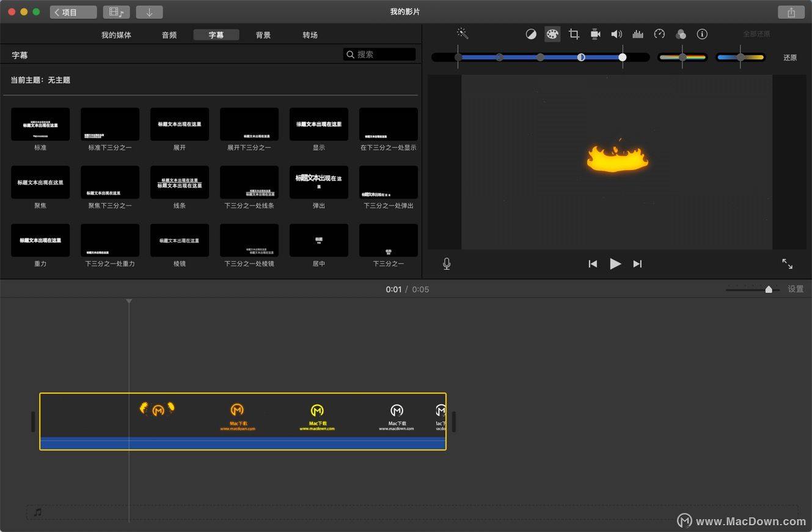Toggle fullscreen preview mode
The width and height of the screenshot is (812, 532).
[787, 264]
